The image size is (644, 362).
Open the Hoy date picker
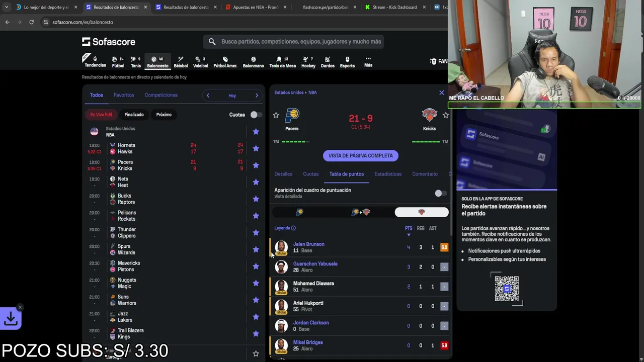coord(232,96)
